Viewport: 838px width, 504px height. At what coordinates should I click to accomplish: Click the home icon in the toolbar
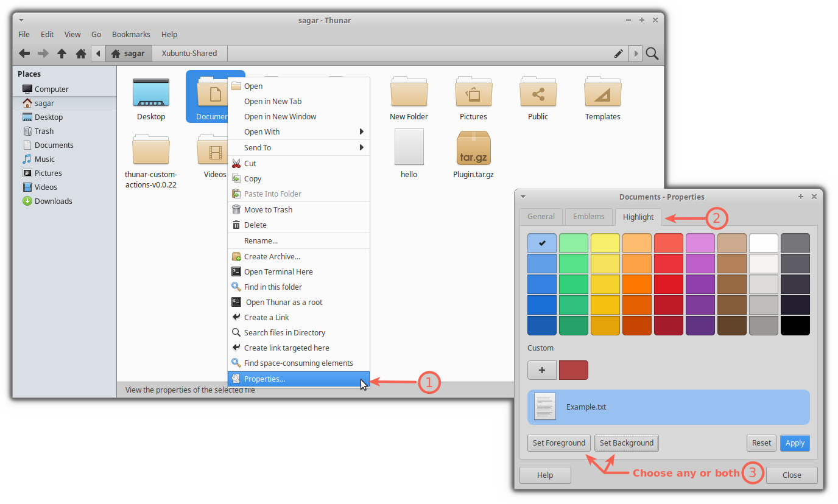click(x=80, y=54)
